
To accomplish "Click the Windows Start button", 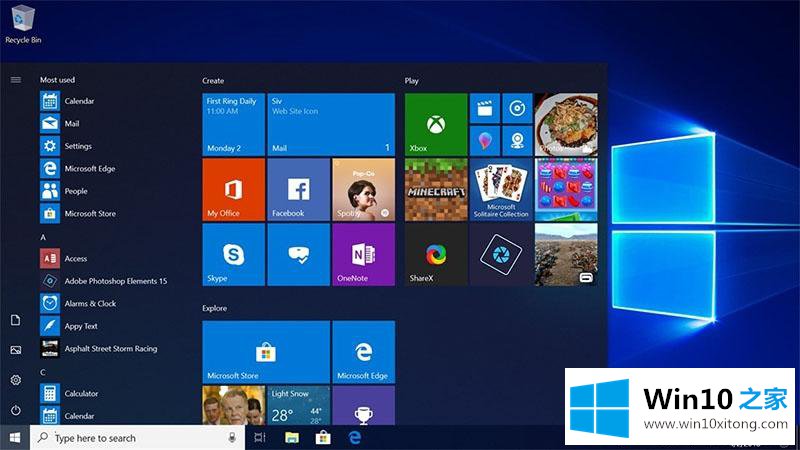I will 15,437.
